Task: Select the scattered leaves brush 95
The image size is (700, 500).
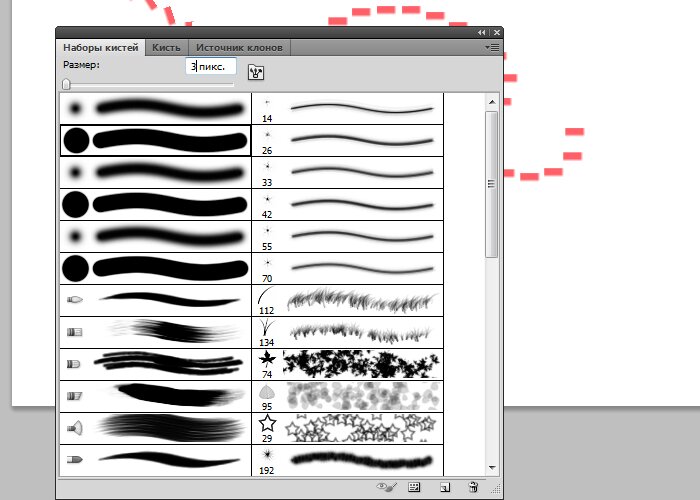Action: (x=348, y=396)
